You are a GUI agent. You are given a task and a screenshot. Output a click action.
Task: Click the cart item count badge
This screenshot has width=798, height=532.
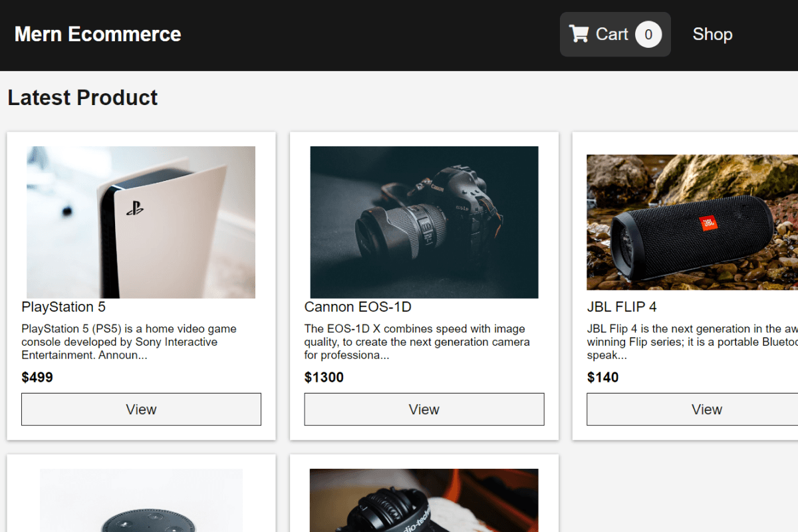tap(648, 35)
